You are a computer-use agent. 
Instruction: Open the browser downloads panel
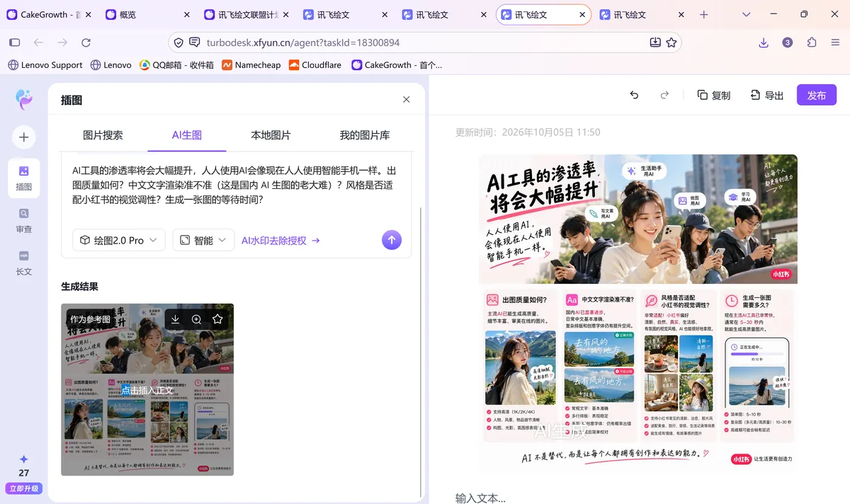click(764, 42)
